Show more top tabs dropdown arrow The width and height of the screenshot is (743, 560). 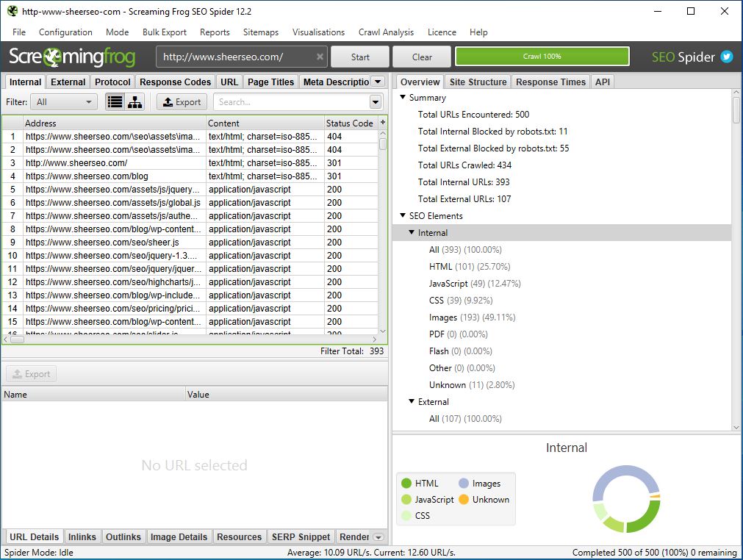pyautogui.click(x=378, y=82)
